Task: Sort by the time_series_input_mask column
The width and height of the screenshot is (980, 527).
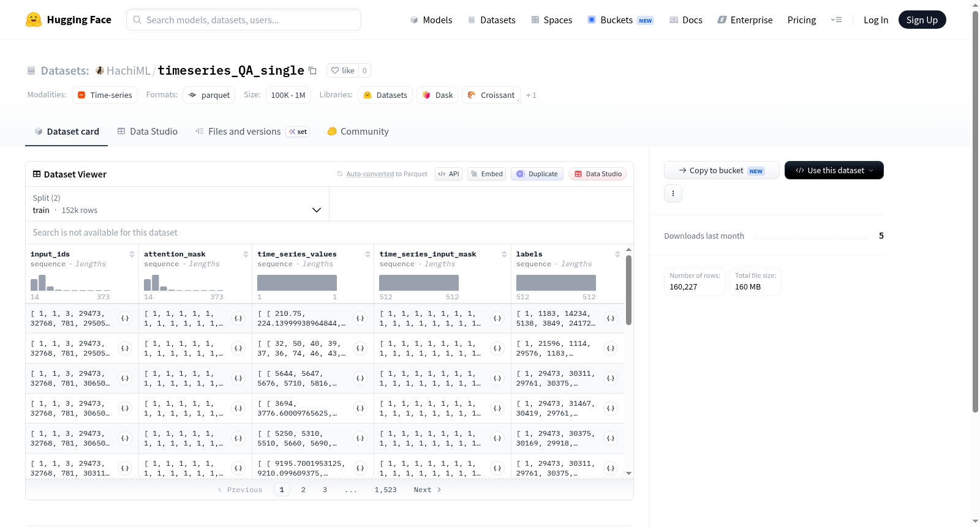Action: [x=504, y=254]
